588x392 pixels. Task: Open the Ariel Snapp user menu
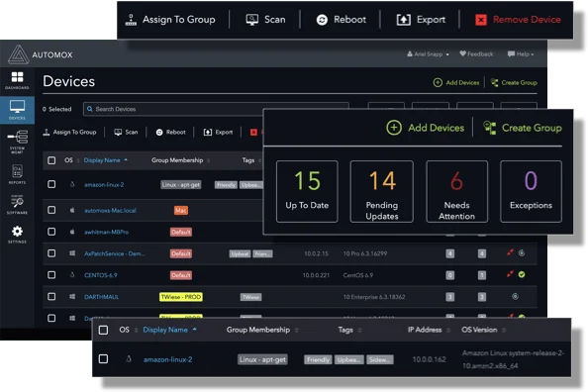tap(428, 54)
